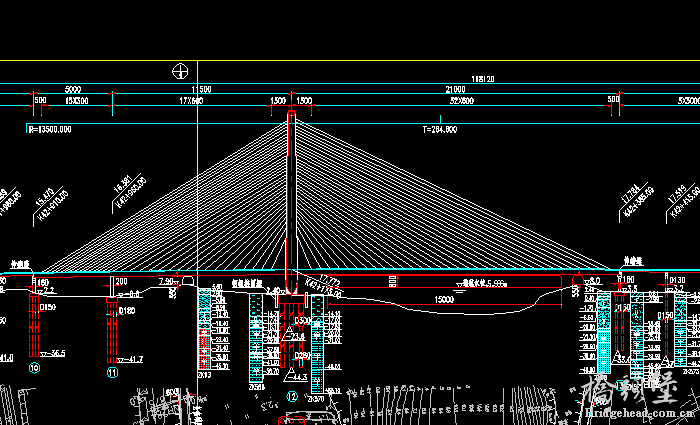
Task: Select the '-44.3' elevation under the main tower
Action: pyautogui.click(x=298, y=377)
